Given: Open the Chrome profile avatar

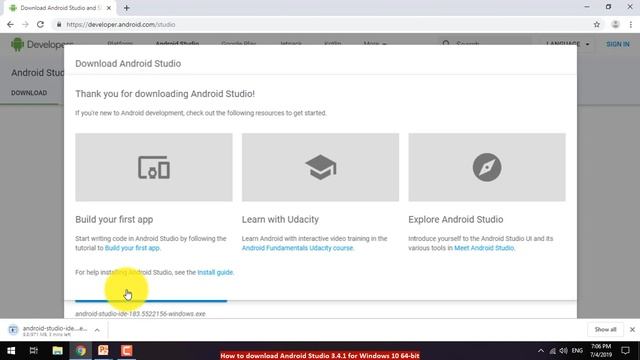Looking at the screenshot, I should [615, 24].
